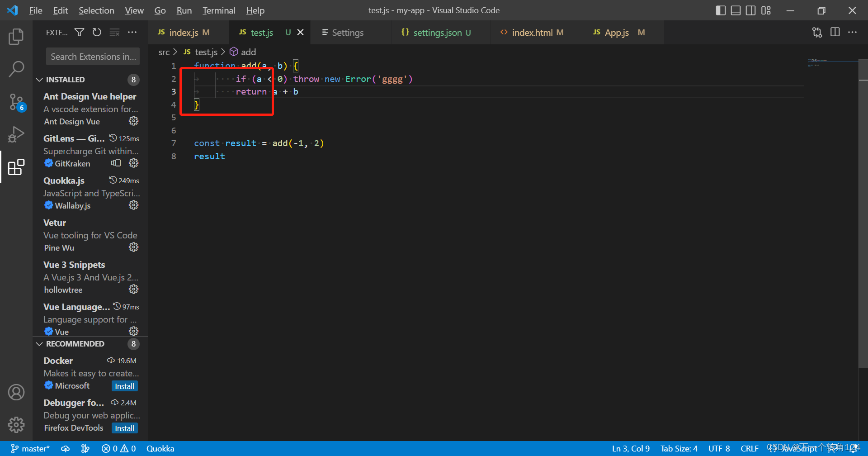This screenshot has width=868, height=456.
Task: Install the Docker extension
Action: tap(124, 386)
